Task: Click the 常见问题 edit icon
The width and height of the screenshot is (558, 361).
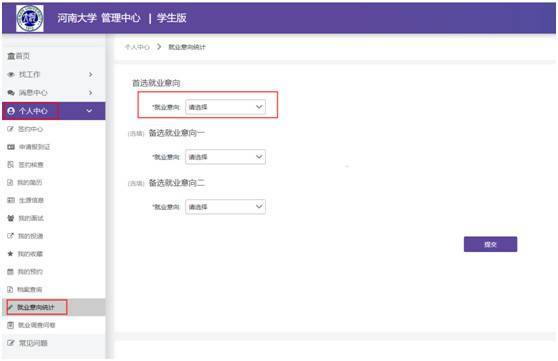Action: click(x=11, y=343)
